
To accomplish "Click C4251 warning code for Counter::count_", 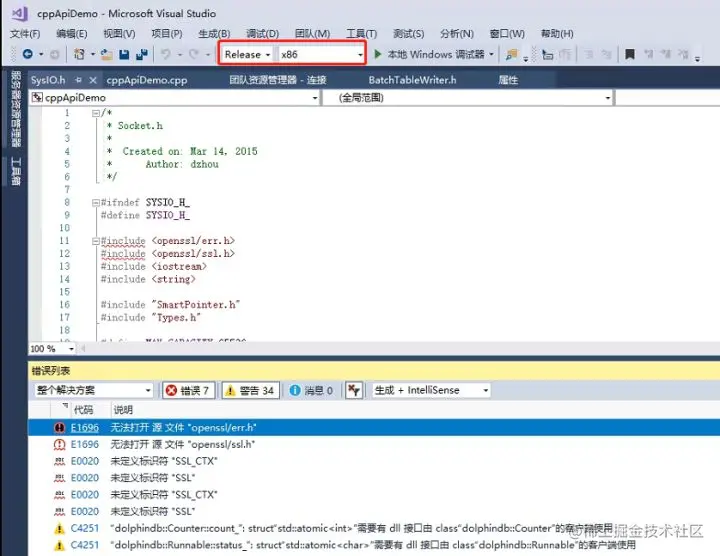I will 84,528.
